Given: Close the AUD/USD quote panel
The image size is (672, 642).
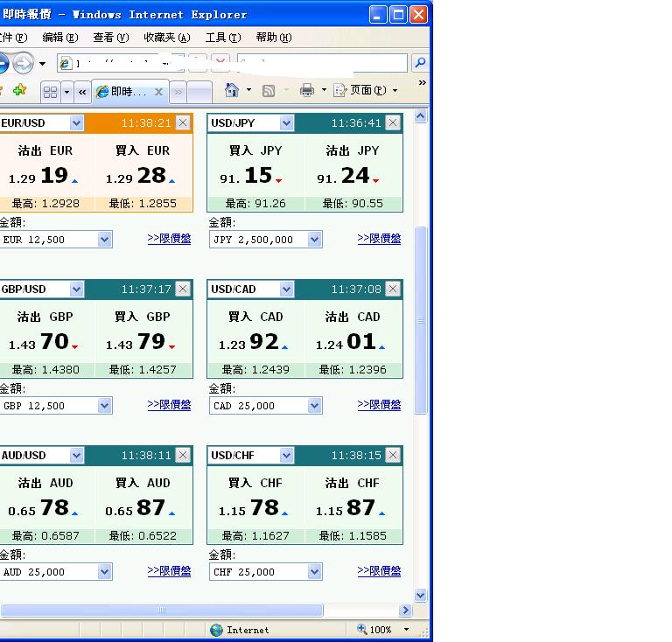Looking at the screenshot, I should (x=183, y=456).
